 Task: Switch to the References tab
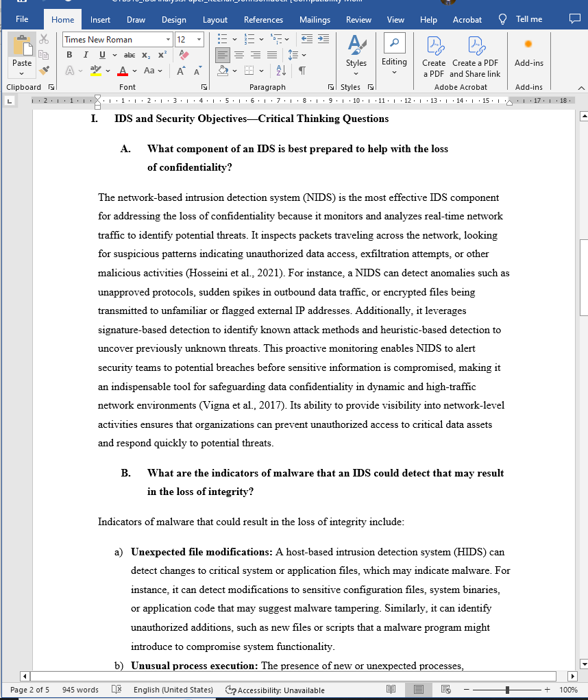[263, 20]
